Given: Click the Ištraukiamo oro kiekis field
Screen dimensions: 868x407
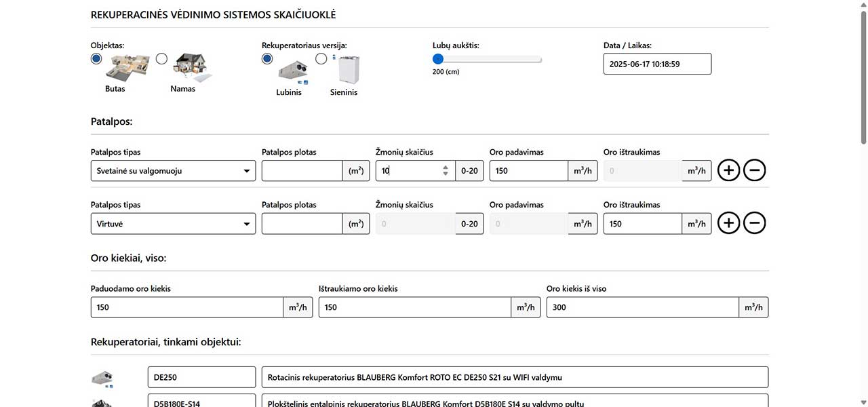Looking at the screenshot, I should tap(415, 307).
